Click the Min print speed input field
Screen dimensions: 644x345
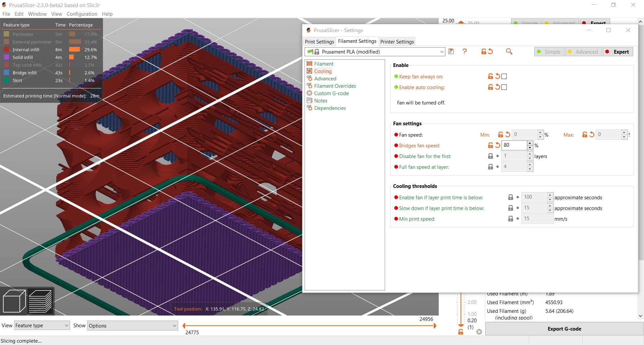(x=537, y=218)
